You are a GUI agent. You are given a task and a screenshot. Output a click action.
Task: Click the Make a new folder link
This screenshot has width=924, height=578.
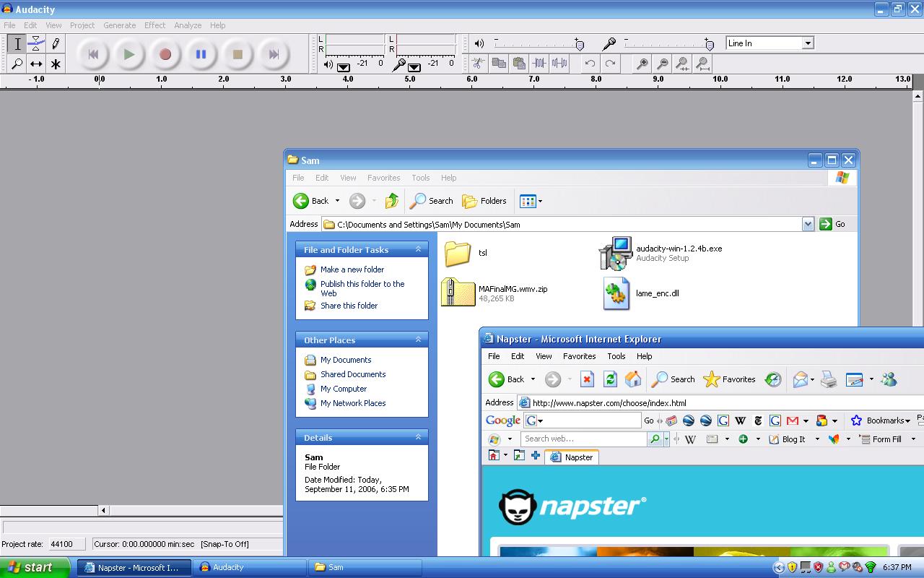352,269
